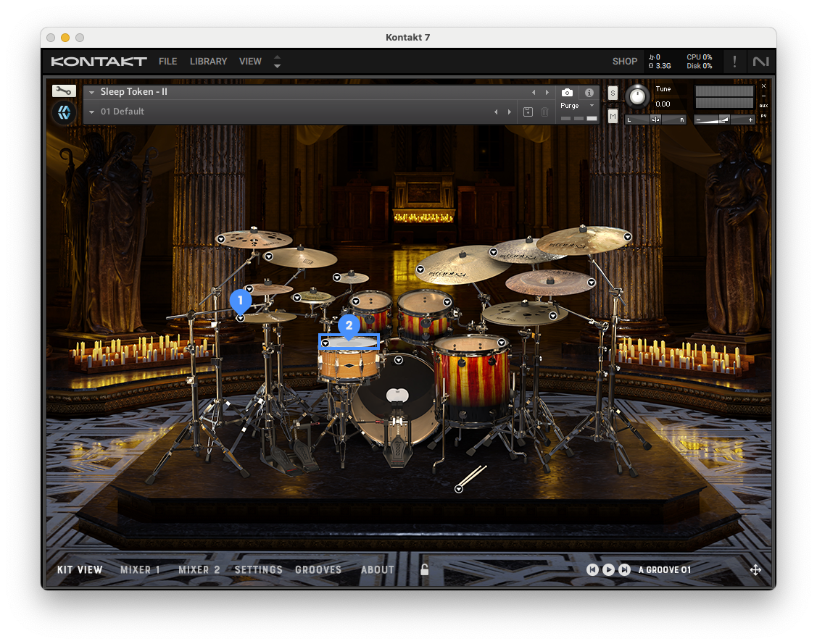The height and width of the screenshot is (644, 817).
Task: Open the FILE menu
Action: pyautogui.click(x=167, y=62)
